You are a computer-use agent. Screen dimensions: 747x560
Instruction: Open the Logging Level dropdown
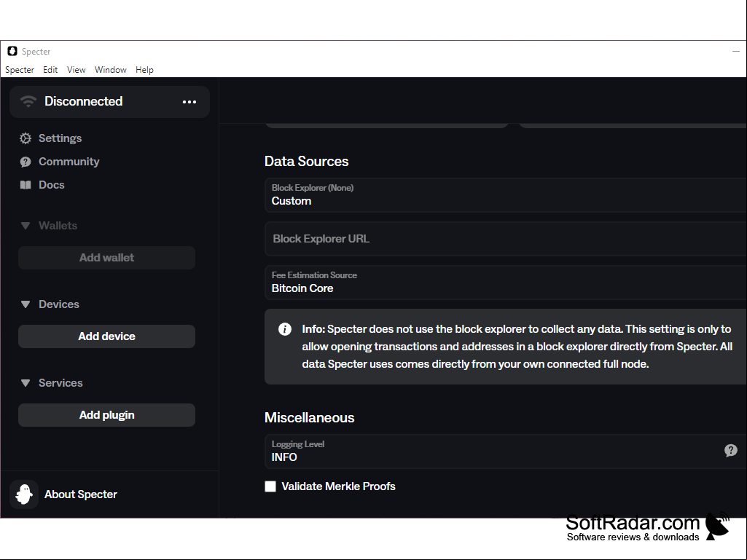(506, 451)
